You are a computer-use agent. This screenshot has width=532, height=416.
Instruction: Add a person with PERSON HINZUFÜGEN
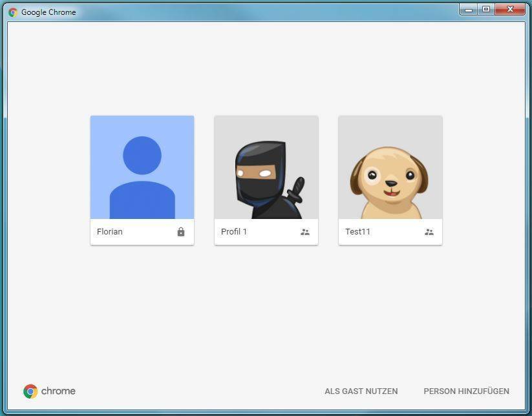pyautogui.click(x=466, y=391)
